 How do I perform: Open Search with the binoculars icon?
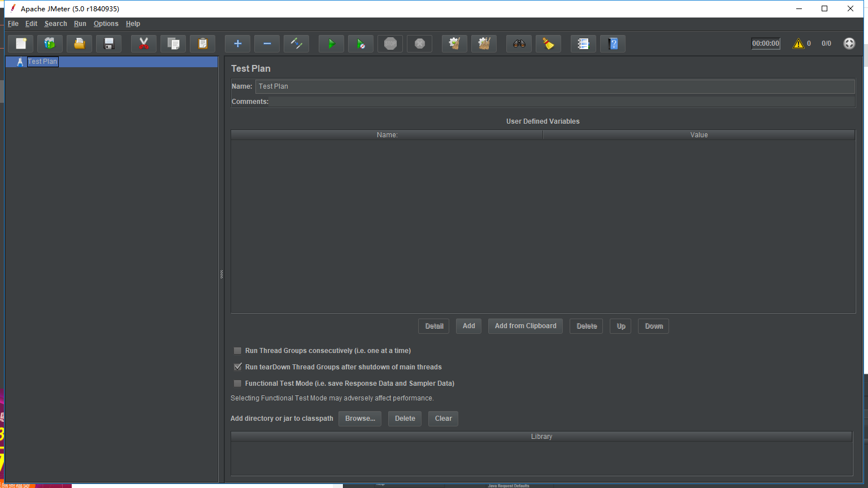tap(519, 43)
